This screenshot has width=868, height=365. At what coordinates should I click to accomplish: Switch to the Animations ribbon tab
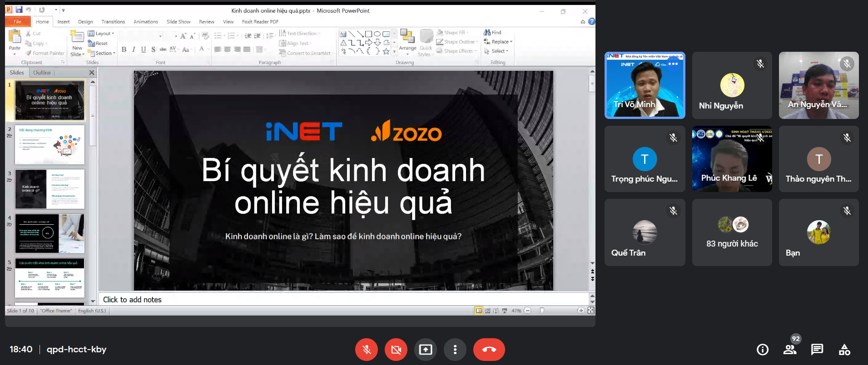point(146,22)
